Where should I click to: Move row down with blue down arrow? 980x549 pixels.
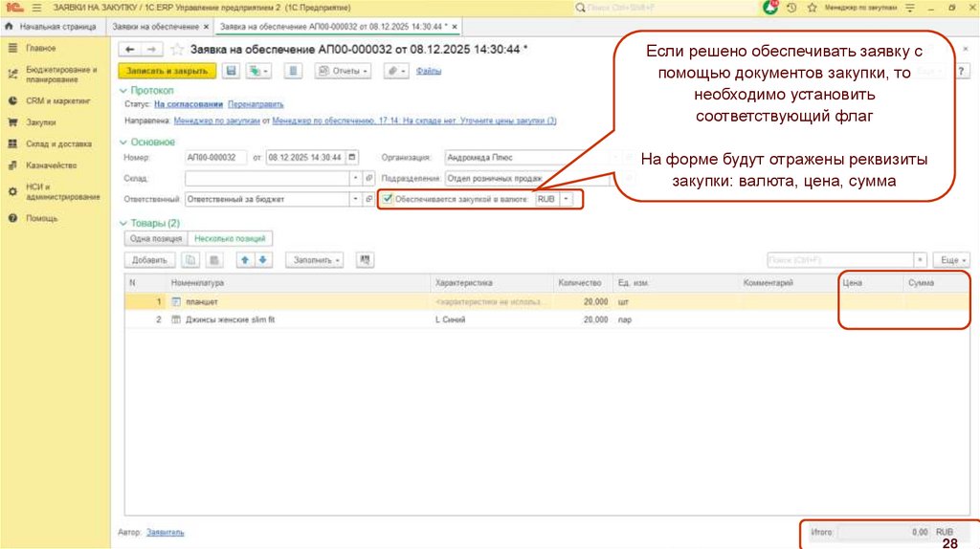263,259
